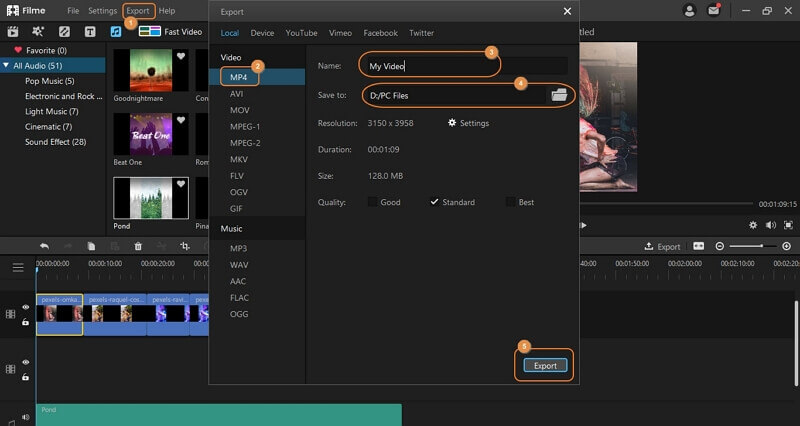Toggle lock on the second video track

[x=26, y=378]
